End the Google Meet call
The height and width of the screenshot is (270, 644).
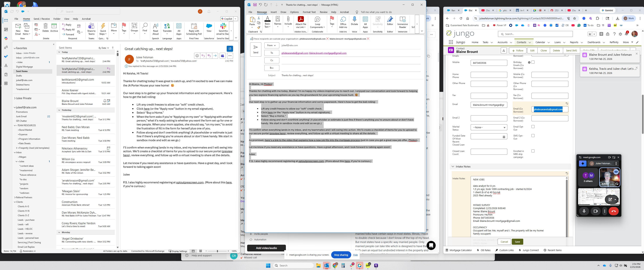coord(613,211)
